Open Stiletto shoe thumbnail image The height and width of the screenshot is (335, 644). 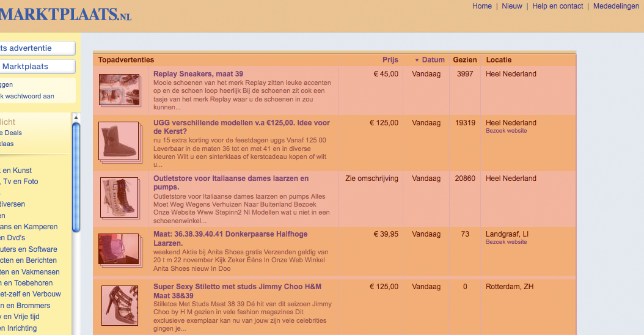pyautogui.click(x=120, y=306)
